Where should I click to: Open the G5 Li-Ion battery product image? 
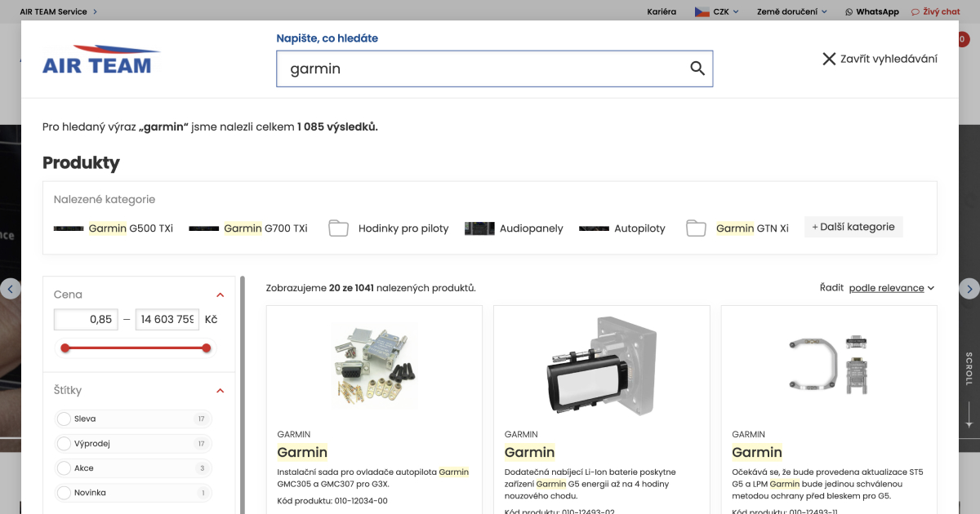point(602,366)
